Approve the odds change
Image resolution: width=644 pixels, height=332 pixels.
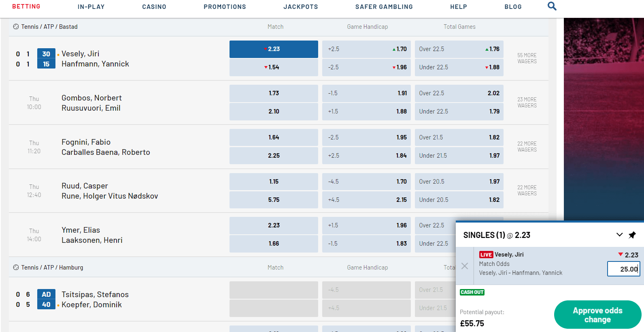597,315
